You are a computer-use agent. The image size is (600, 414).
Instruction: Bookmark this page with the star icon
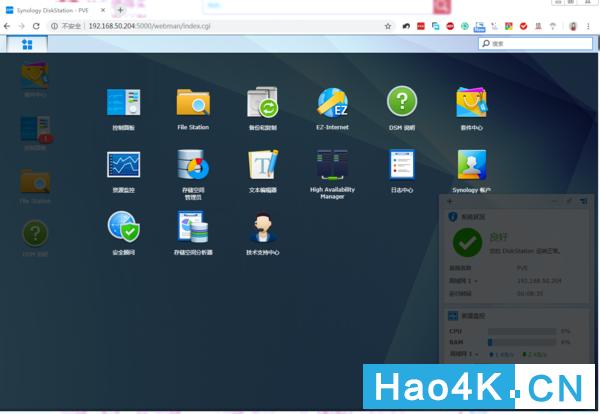[x=388, y=26]
